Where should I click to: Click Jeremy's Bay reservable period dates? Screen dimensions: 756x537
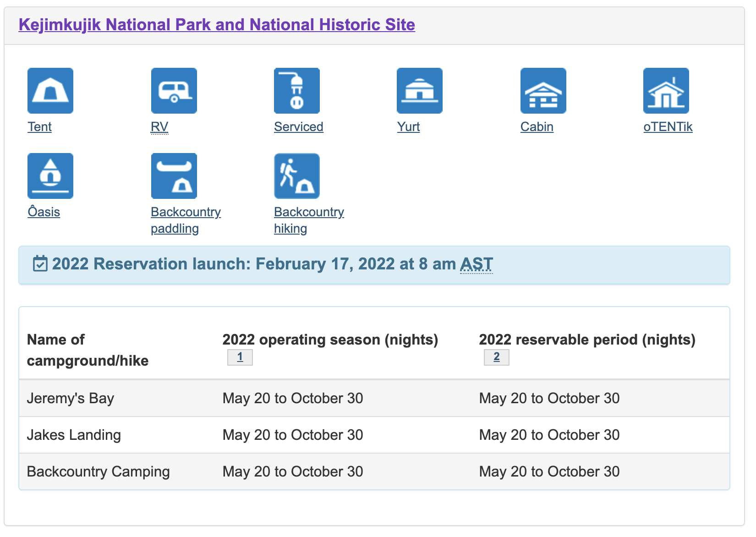pyautogui.click(x=549, y=398)
